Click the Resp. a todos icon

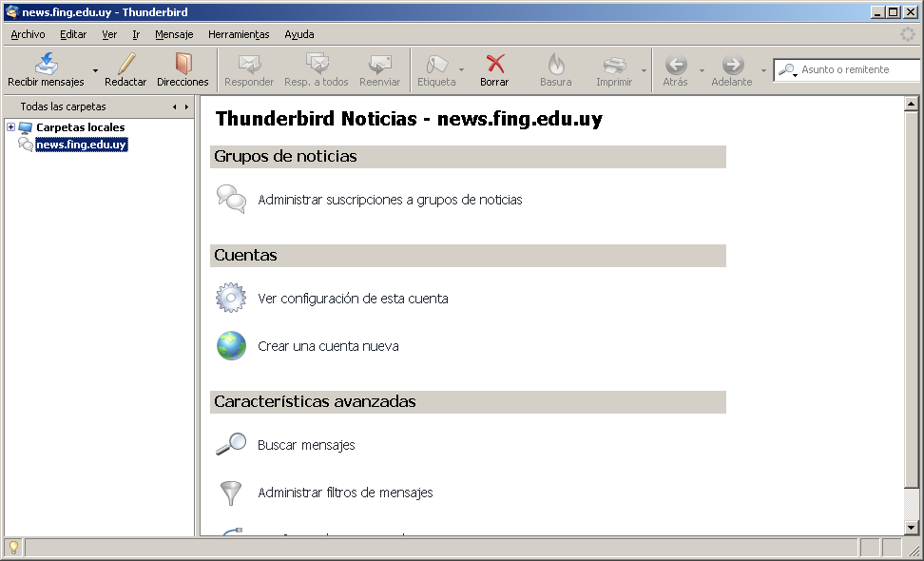pos(317,64)
